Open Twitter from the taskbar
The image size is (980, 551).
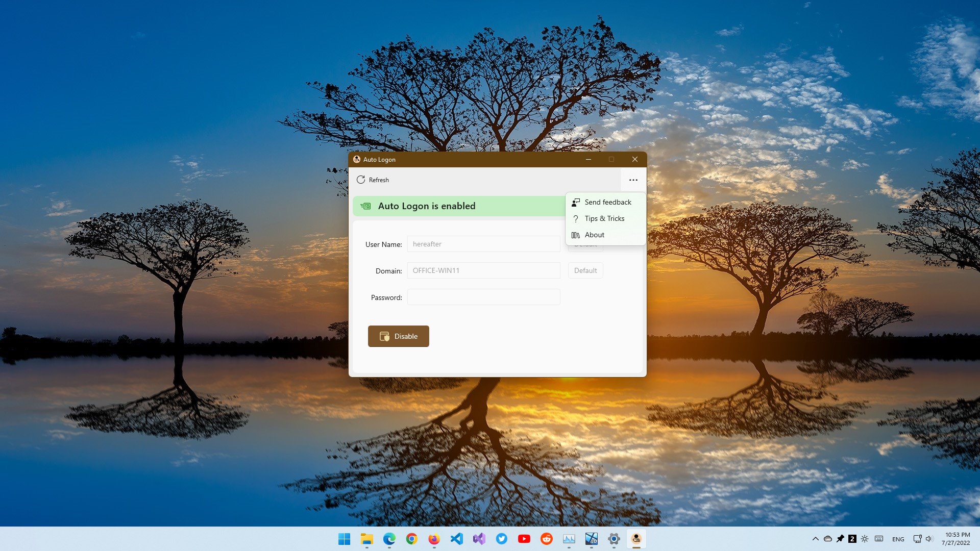click(502, 539)
